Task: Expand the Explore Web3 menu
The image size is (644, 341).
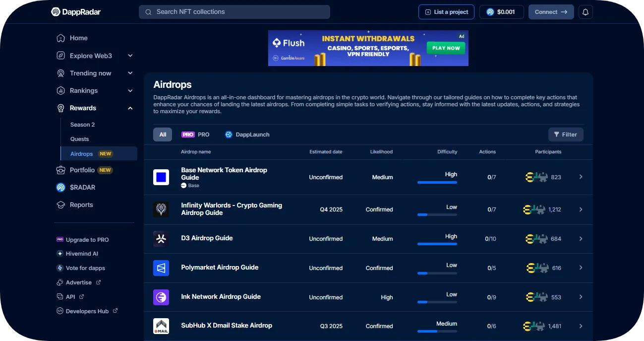Action: (x=130, y=56)
